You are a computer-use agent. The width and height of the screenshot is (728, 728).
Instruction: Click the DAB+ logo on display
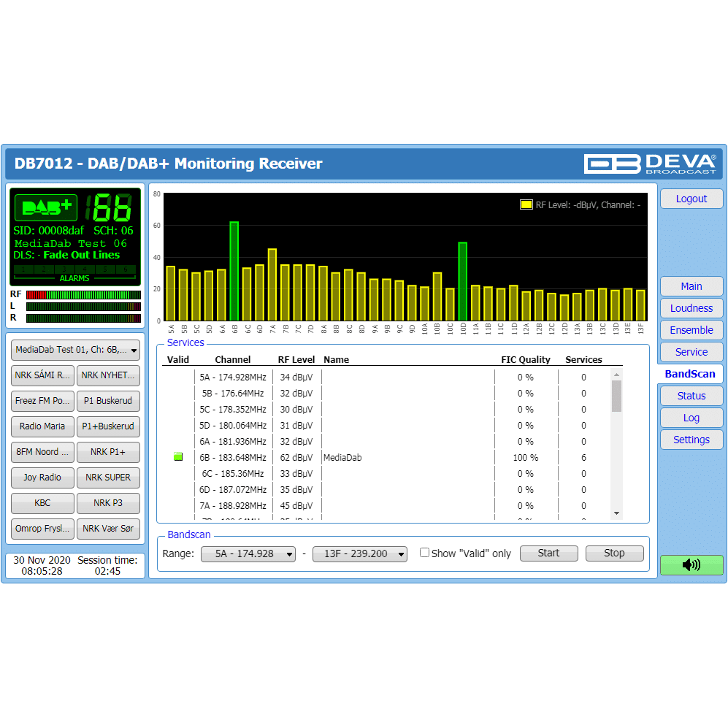coord(47,208)
